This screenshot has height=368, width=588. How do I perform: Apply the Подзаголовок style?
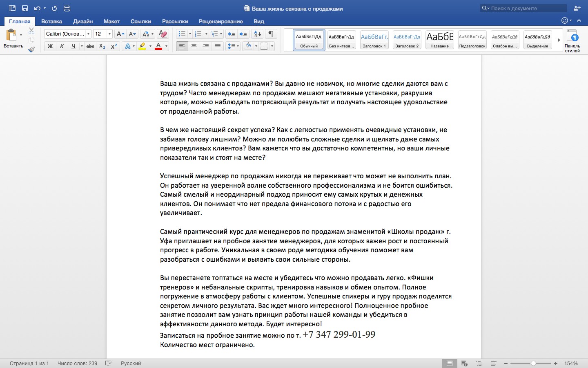pos(472,40)
